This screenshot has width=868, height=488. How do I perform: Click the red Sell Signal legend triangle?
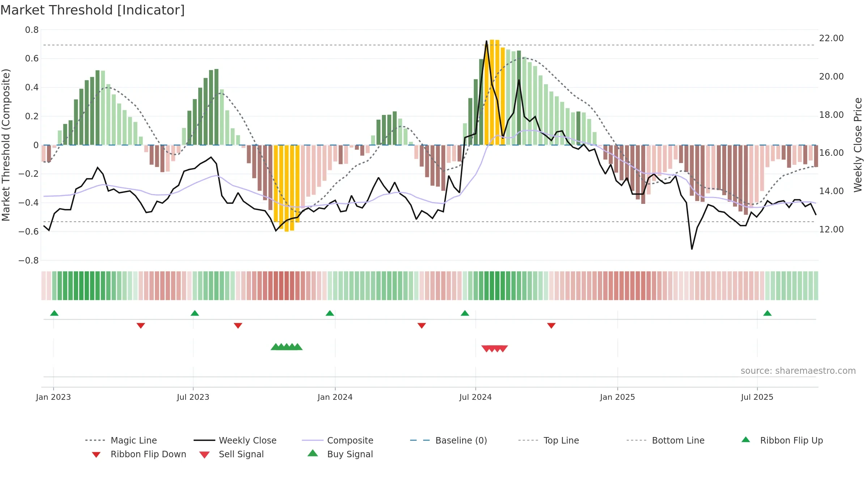pos(204,455)
